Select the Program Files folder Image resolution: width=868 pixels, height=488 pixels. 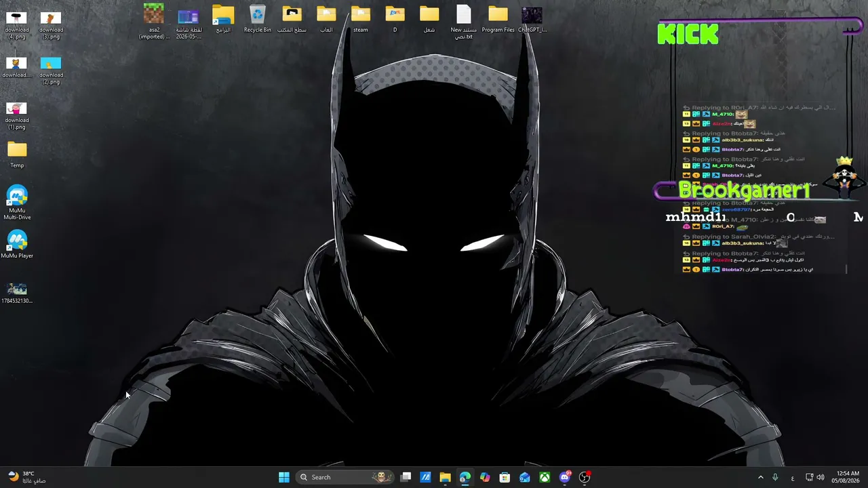pyautogui.click(x=498, y=19)
